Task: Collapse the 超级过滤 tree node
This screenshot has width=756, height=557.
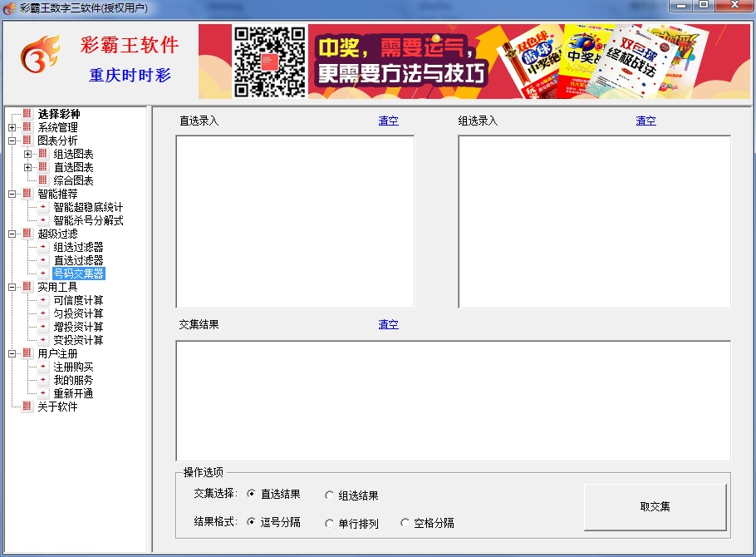Action: [12, 234]
